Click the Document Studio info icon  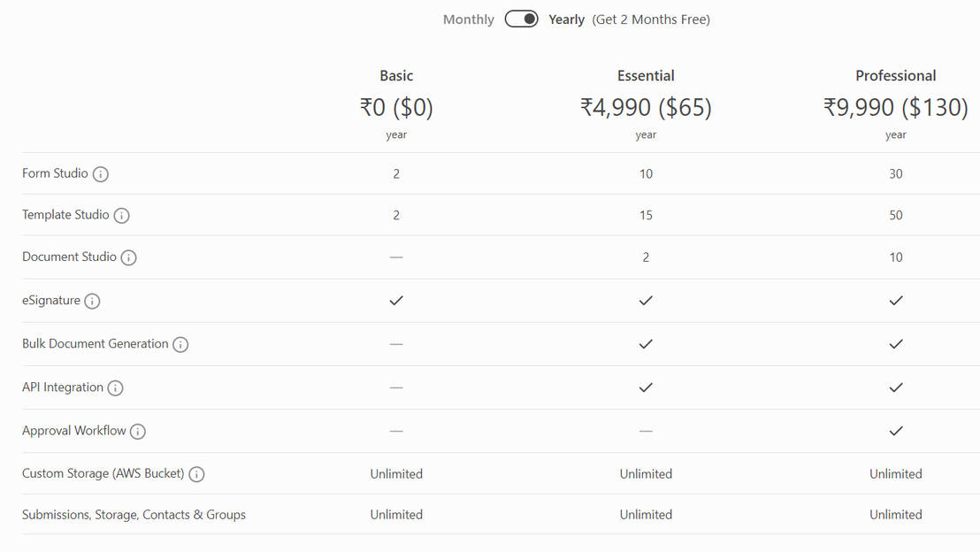click(x=128, y=257)
